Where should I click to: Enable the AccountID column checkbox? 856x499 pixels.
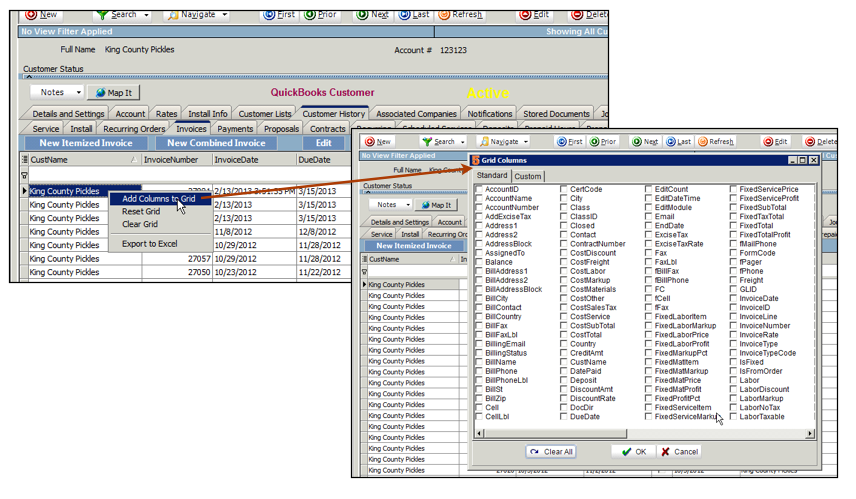479,189
